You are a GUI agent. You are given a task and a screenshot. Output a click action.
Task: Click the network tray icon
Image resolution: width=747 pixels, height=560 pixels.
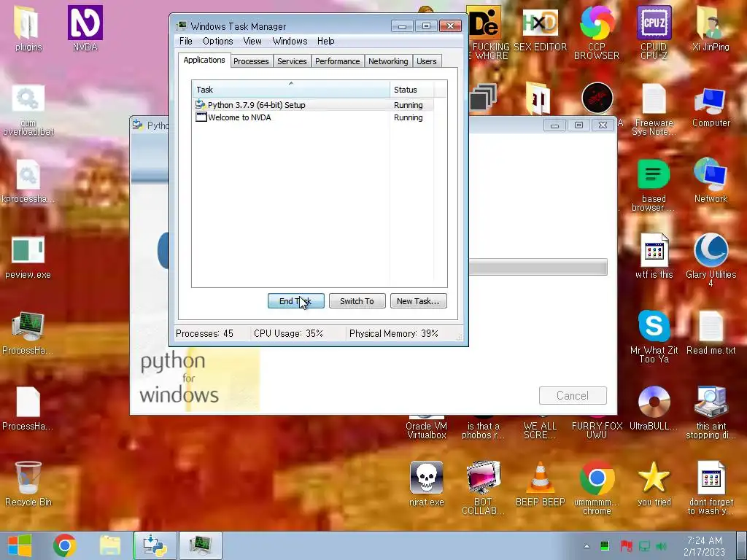click(644, 546)
